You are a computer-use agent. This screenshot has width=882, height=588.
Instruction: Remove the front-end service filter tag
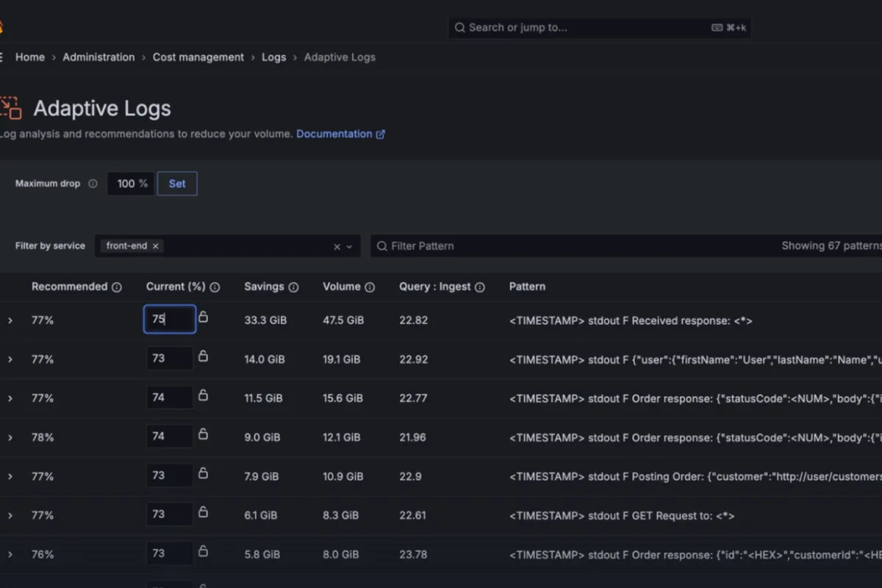click(155, 246)
